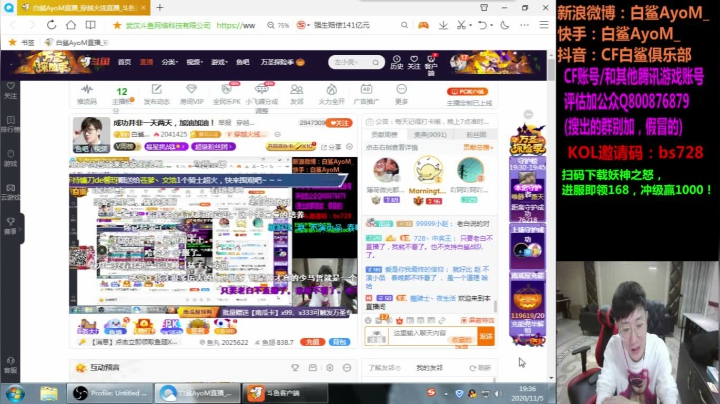Expand the 视频 navigation dropdown
Image resolution: width=720 pixels, height=404 pixels.
(194, 62)
